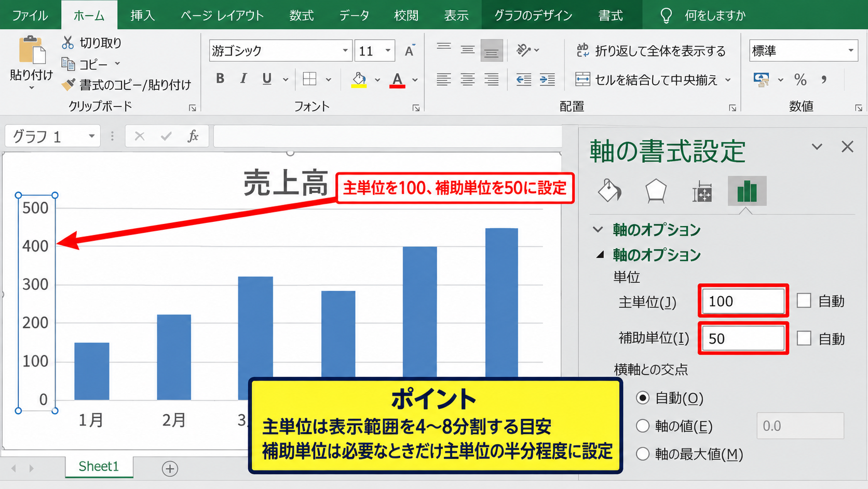Open the 数式 ribbon tab
The width and height of the screenshot is (868, 489).
pyautogui.click(x=302, y=16)
